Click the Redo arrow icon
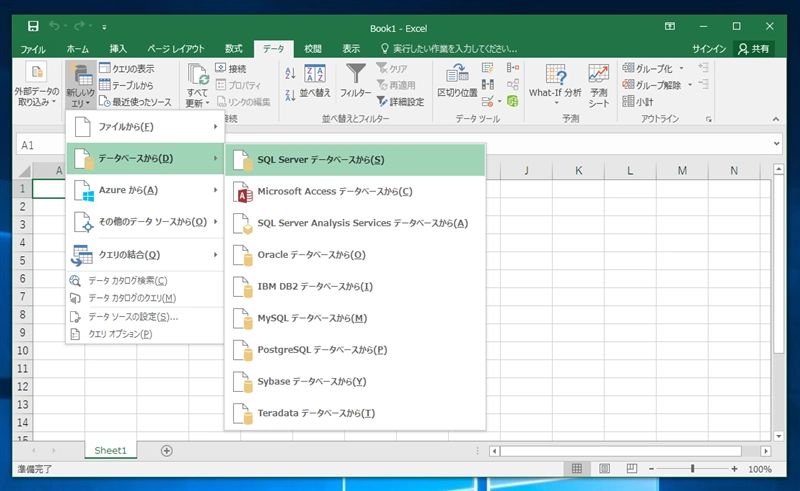The width and height of the screenshot is (800, 491). tap(79, 26)
